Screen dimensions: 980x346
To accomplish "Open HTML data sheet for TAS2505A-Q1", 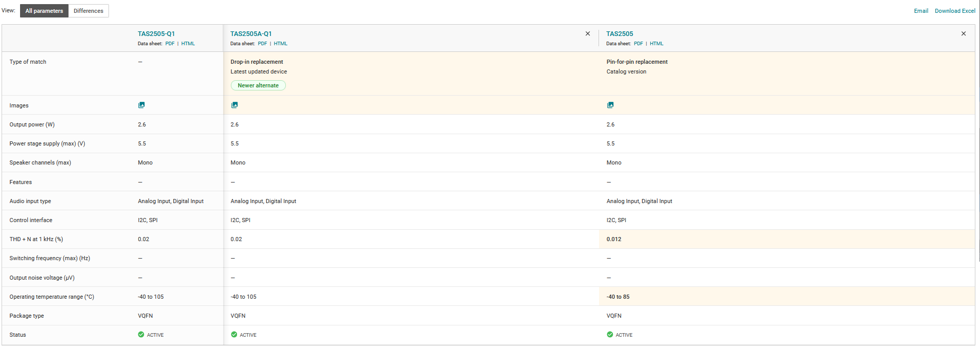I will pos(281,44).
